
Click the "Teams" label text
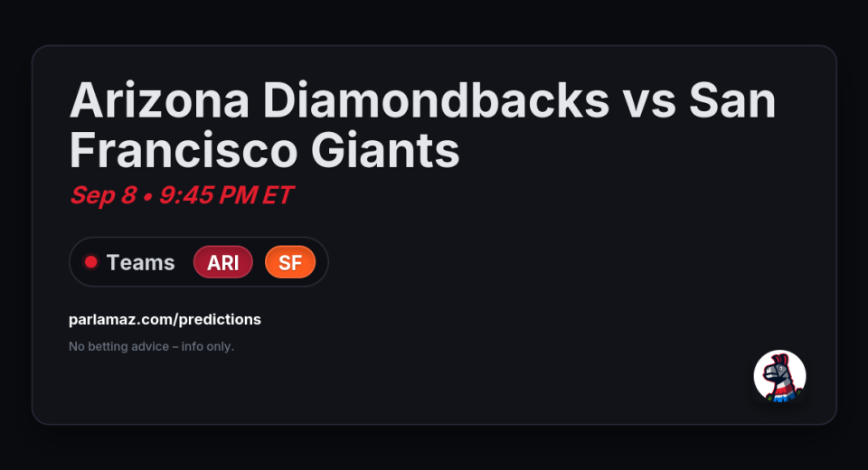click(x=140, y=262)
